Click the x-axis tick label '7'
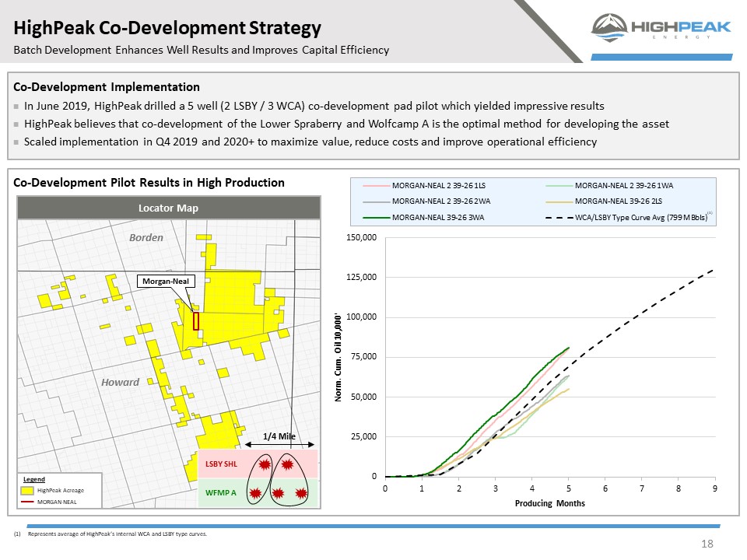The height and width of the screenshot is (560, 747). (642, 488)
